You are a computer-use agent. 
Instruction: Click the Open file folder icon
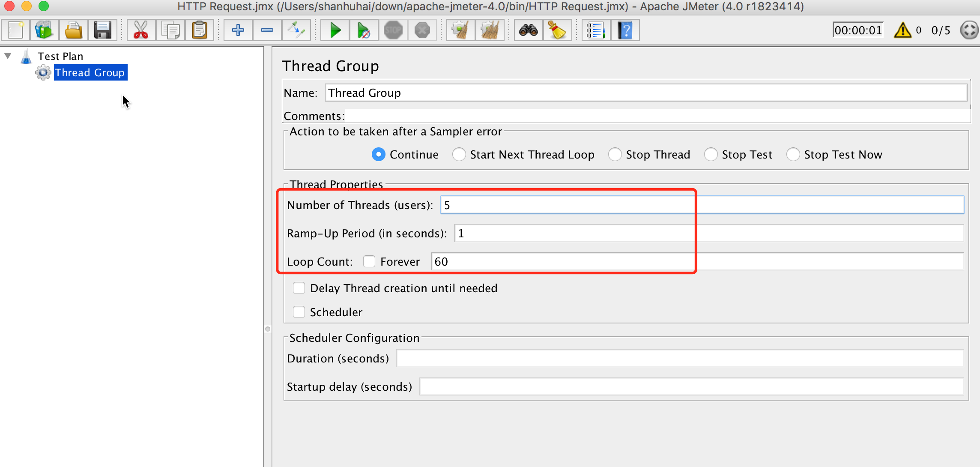coord(74,30)
